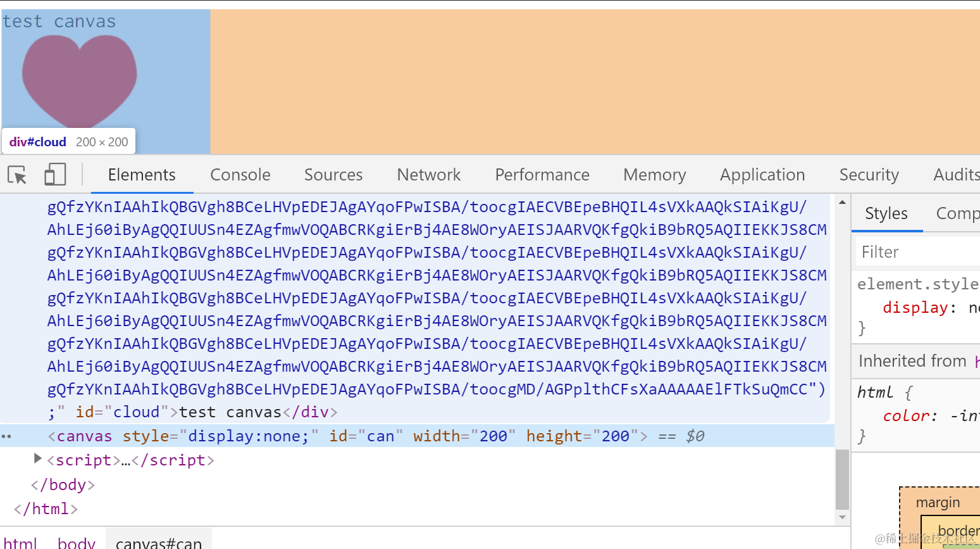Toggle the device toolbar icon

tap(55, 174)
